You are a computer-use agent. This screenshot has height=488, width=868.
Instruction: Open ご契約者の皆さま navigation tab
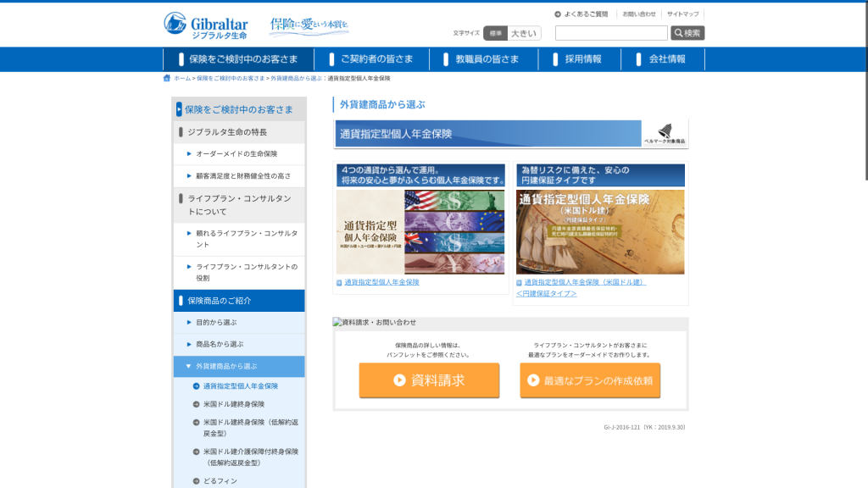coord(371,59)
